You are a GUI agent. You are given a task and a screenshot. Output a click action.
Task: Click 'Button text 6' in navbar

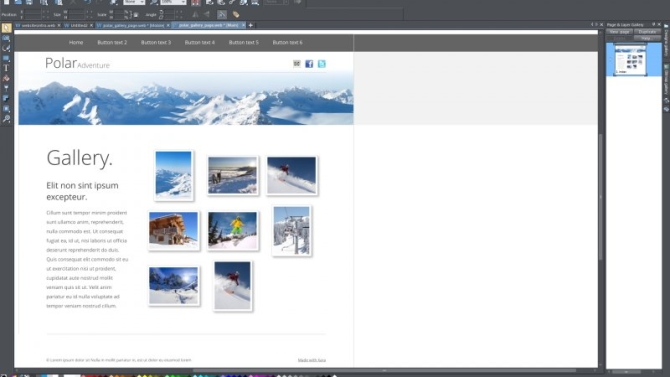click(x=288, y=43)
